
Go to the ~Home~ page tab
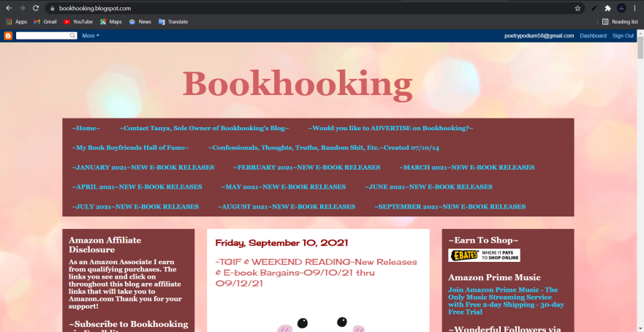click(86, 128)
